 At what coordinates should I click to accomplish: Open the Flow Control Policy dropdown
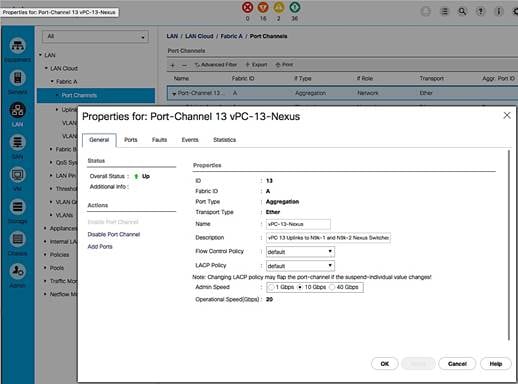300,252
